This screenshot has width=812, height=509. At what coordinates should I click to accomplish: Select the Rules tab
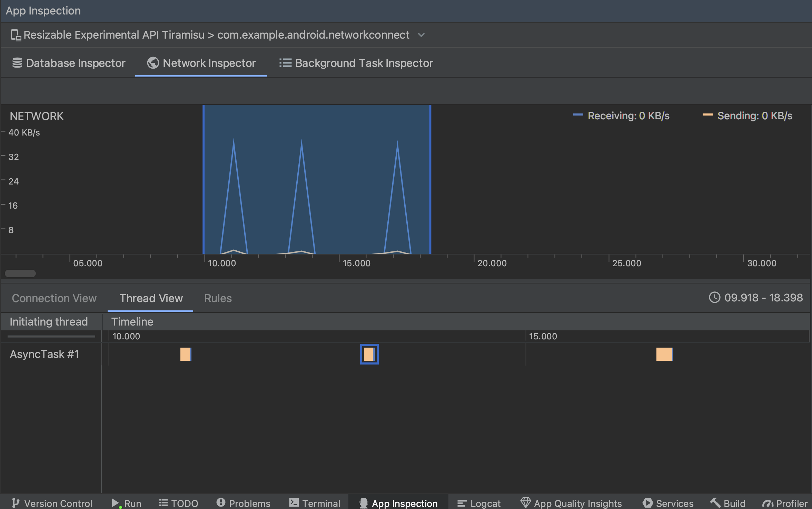point(218,298)
